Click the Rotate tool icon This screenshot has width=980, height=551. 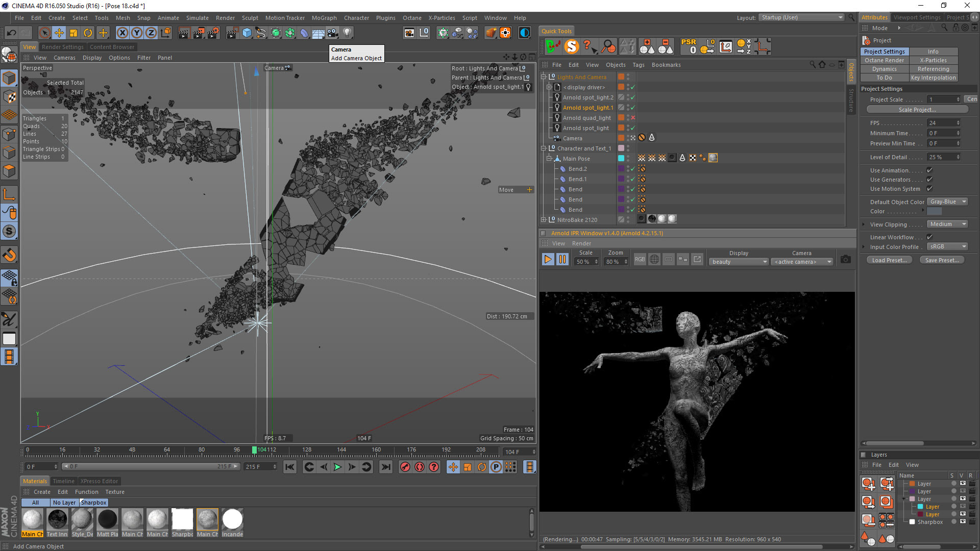pyautogui.click(x=88, y=33)
